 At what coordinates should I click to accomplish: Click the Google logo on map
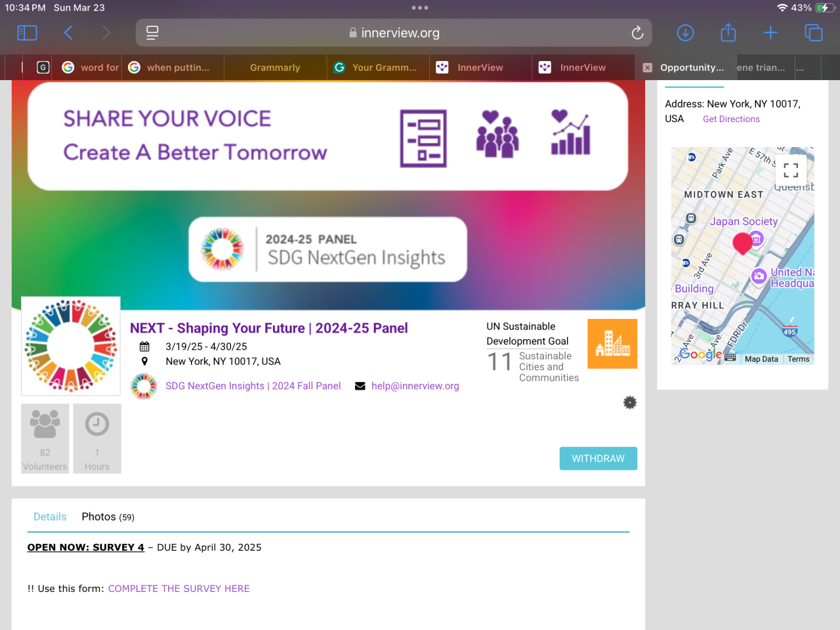click(x=700, y=354)
